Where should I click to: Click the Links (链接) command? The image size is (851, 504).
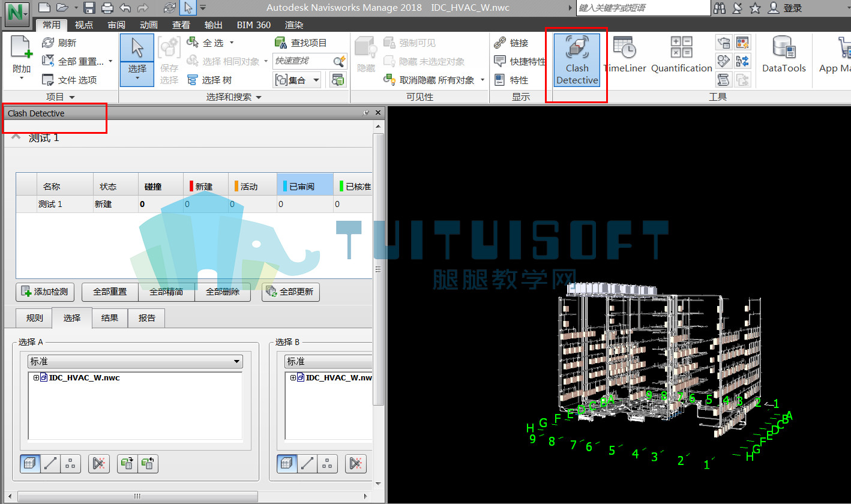pyautogui.click(x=511, y=43)
